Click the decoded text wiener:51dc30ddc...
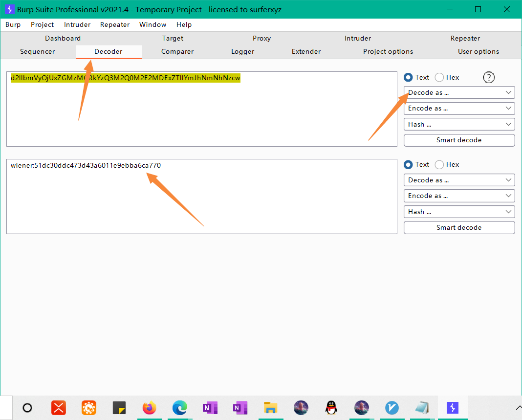This screenshot has width=522, height=420. click(x=86, y=166)
